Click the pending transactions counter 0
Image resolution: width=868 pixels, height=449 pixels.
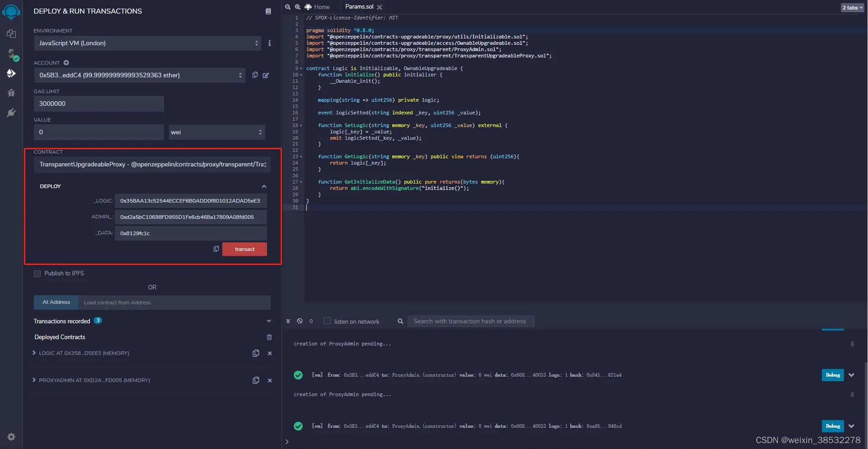point(311,321)
